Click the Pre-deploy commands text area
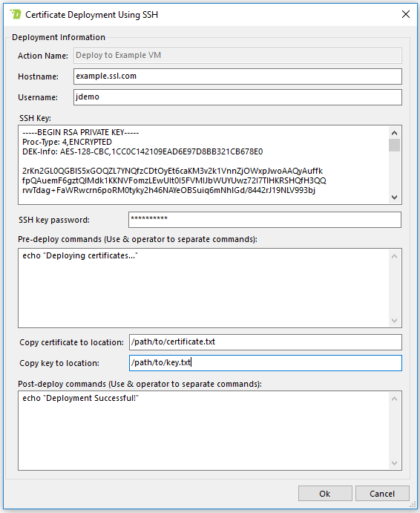 tap(203, 288)
